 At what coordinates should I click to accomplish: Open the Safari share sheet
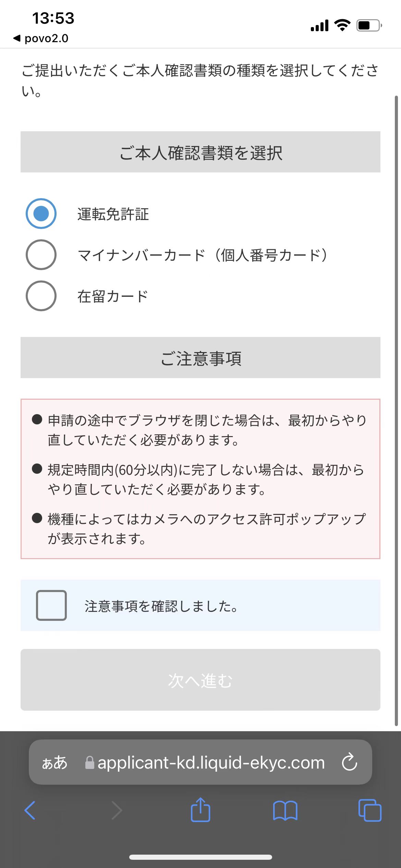point(200,810)
